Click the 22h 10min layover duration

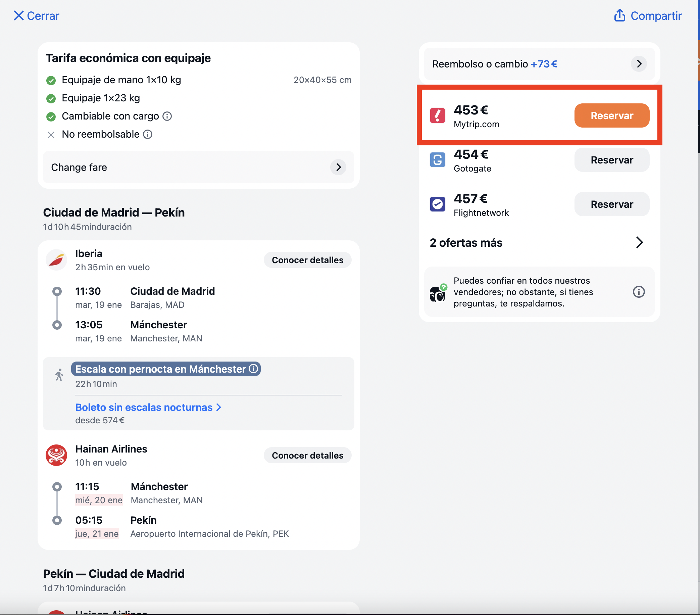[x=96, y=384]
